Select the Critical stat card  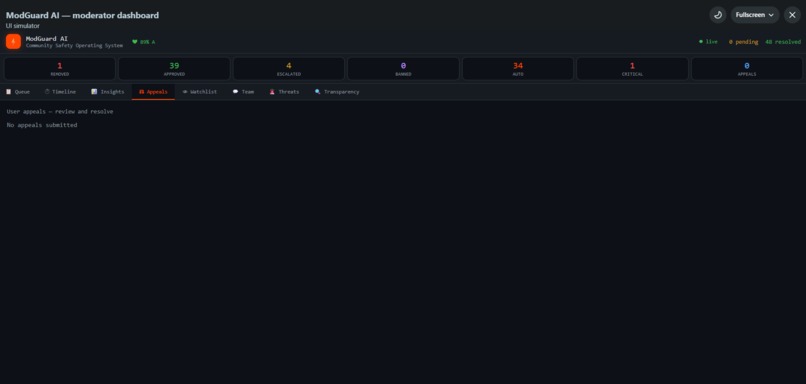point(632,69)
